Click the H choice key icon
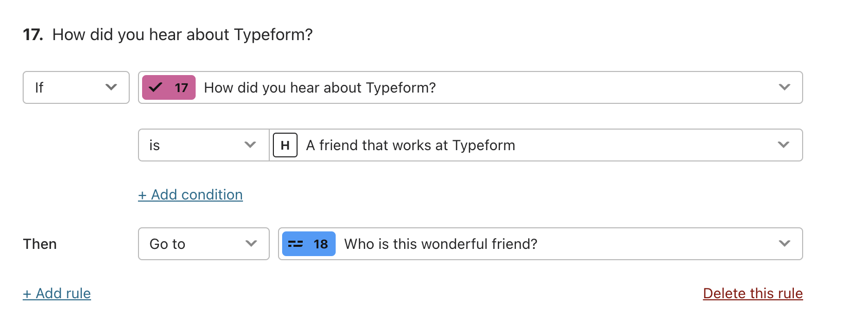The width and height of the screenshot is (868, 325). point(285,145)
